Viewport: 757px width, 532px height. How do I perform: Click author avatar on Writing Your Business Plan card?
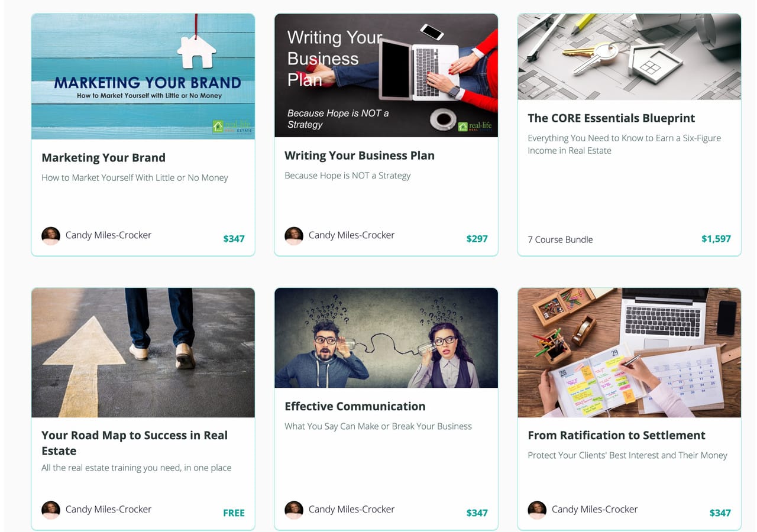[294, 236]
